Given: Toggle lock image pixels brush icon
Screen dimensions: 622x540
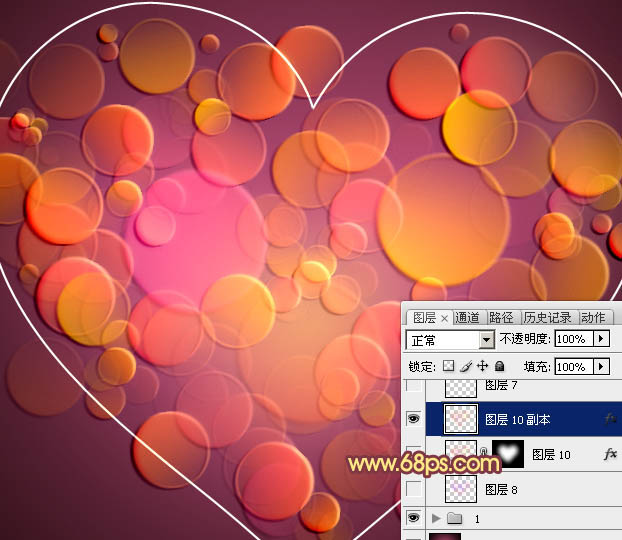Looking at the screenshot, I should [x=466, y=366].
